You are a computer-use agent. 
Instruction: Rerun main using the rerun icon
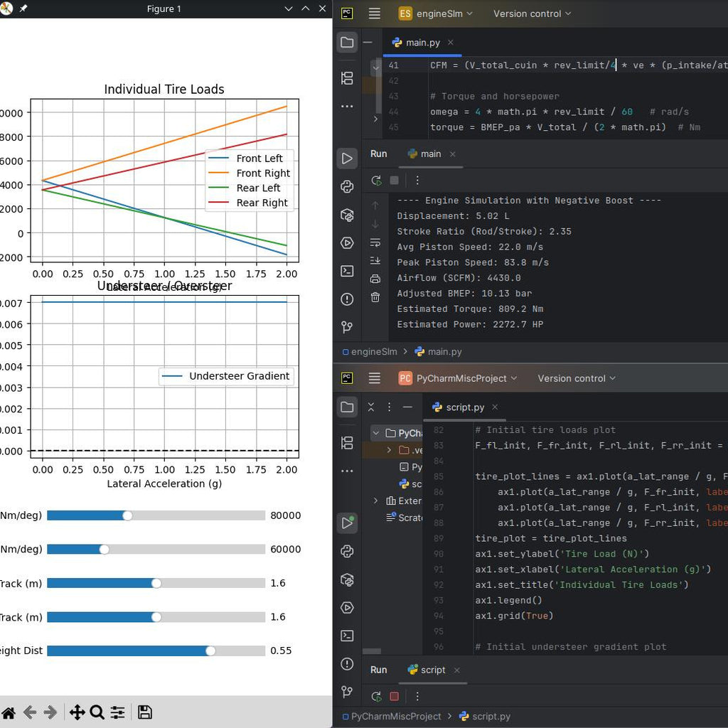pos(376,181)
